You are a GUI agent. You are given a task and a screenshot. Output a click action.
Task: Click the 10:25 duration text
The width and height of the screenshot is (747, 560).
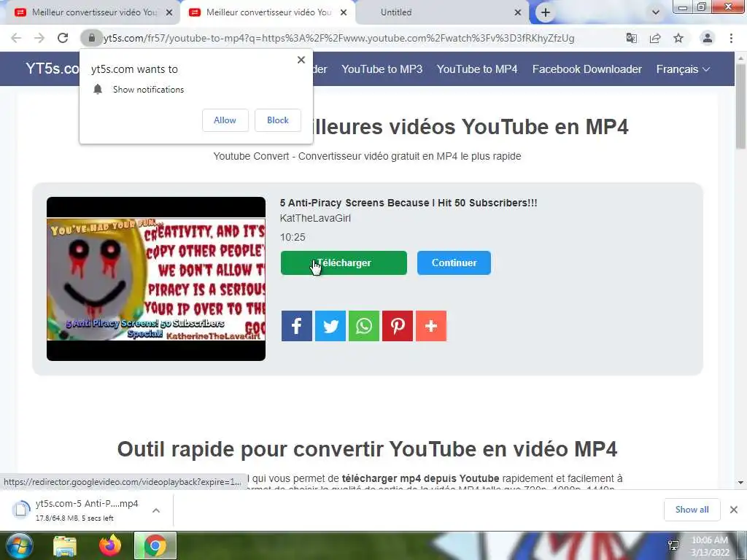point(293,237)
